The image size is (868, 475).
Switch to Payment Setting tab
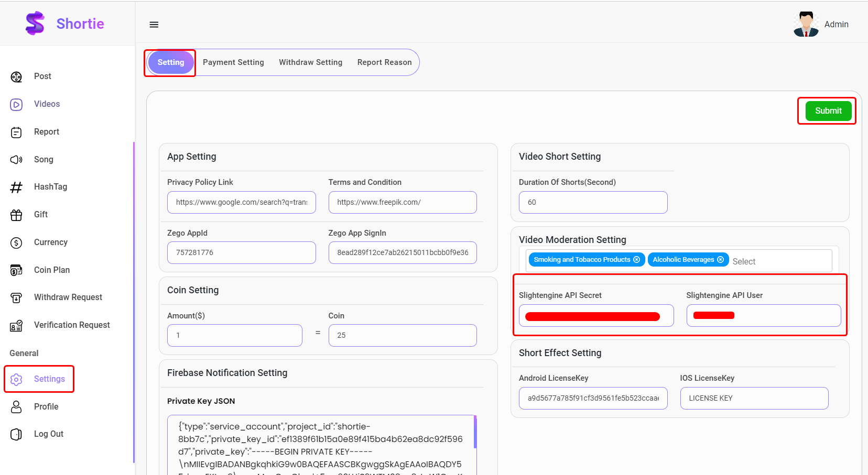point(233,62)
